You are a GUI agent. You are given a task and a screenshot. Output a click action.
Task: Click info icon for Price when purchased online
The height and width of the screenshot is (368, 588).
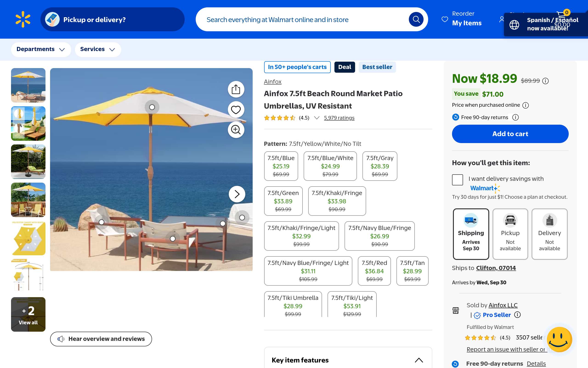pos(526,105)
